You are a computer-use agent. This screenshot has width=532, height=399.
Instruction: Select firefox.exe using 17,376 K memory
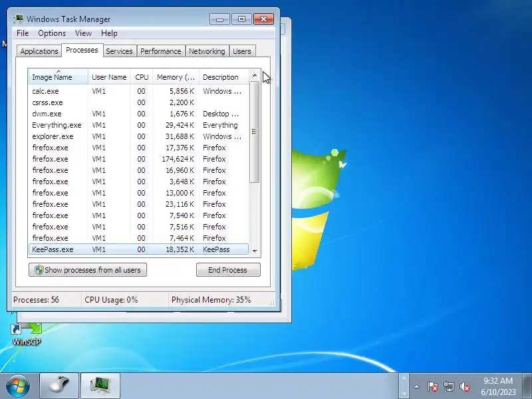[x=138, y=148]
